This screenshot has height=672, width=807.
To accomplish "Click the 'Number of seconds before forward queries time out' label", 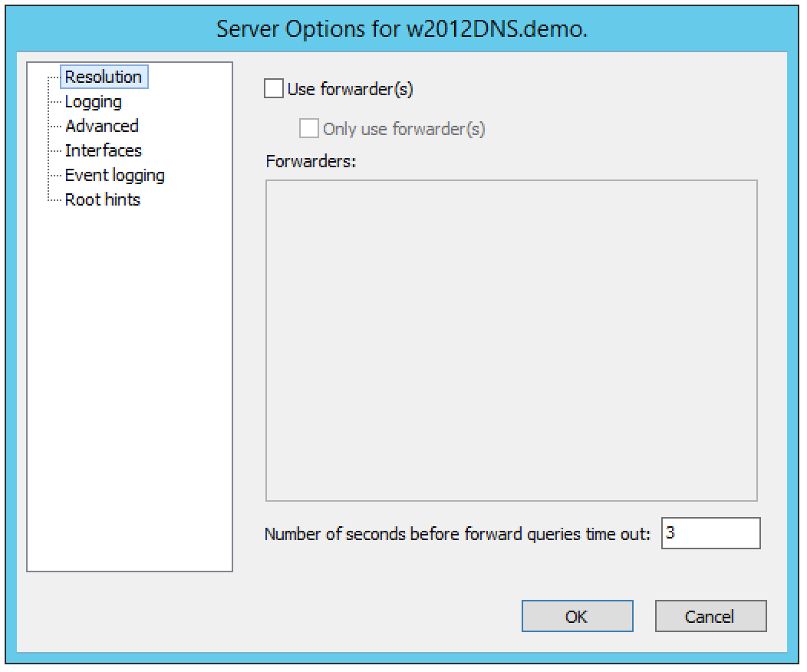I will (457, 534).
